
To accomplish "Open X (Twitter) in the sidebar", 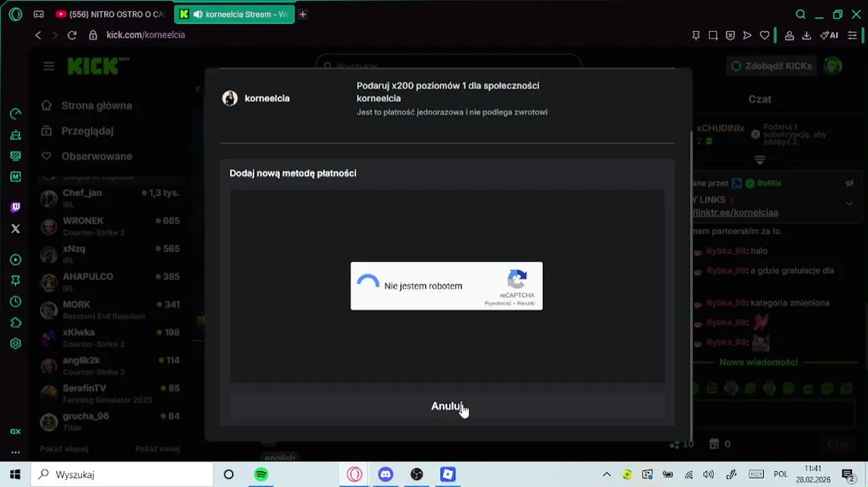I will [x=16, y=229].
